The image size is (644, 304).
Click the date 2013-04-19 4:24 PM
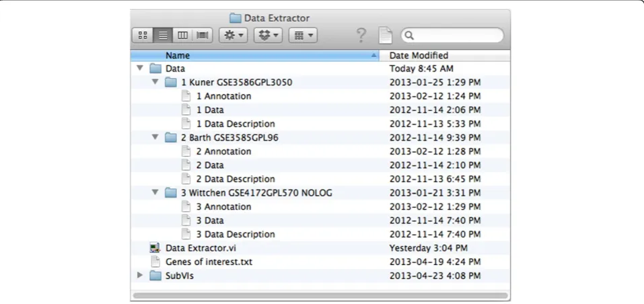pos(435,262)
